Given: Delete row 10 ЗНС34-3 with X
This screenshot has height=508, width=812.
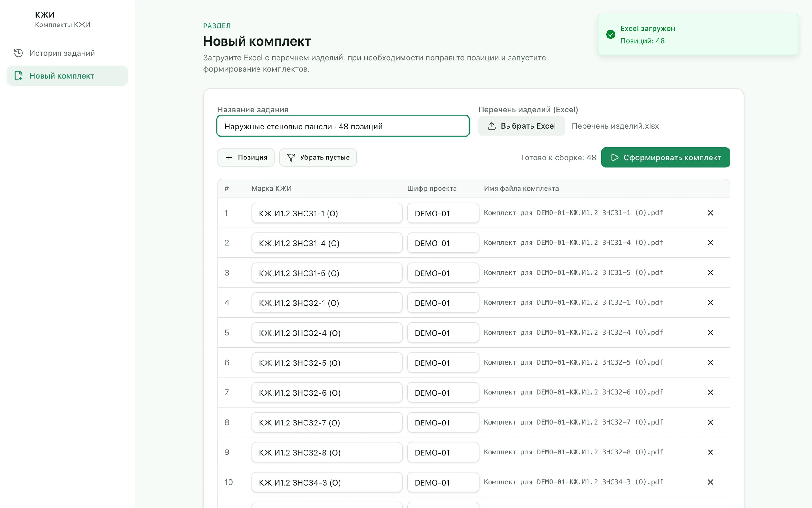Looking at the screenshot, I should (710, 482).
